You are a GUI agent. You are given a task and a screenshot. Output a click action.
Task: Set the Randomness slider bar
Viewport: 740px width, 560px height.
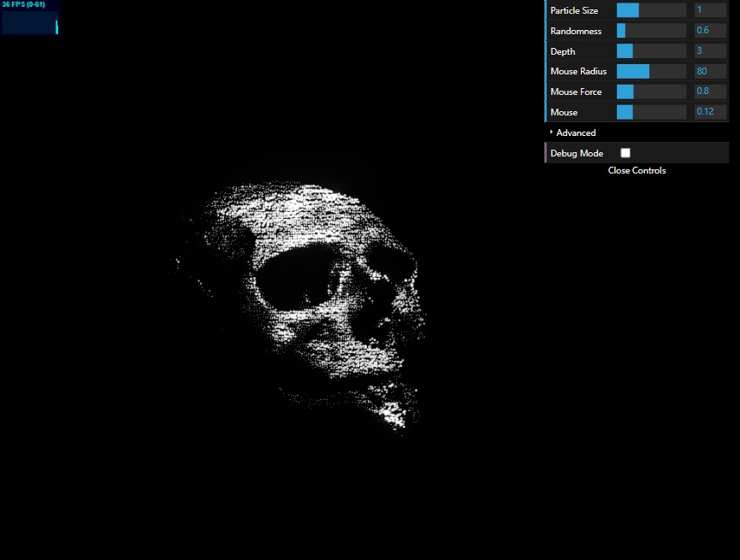pos(651,31)
